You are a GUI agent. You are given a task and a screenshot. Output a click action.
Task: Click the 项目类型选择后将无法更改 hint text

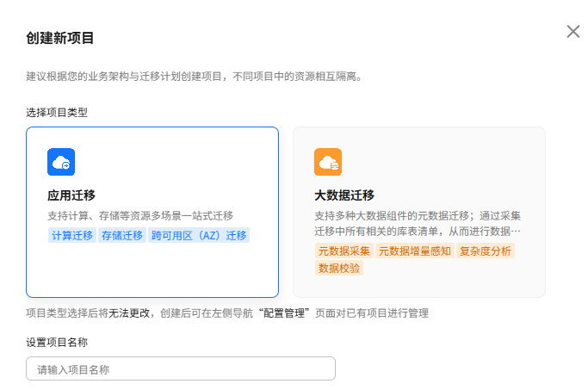point(227,313)
